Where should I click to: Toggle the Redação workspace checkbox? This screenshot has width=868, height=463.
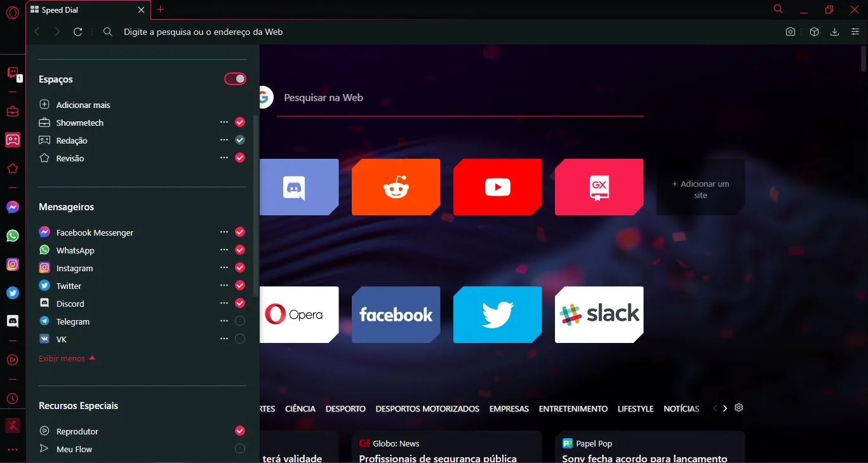(x=240, y=140)
